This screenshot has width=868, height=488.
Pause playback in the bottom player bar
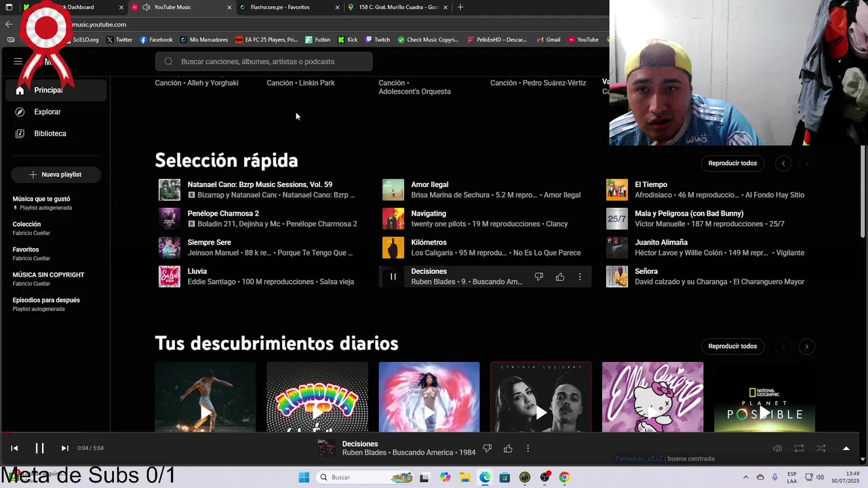pos(39,448)
